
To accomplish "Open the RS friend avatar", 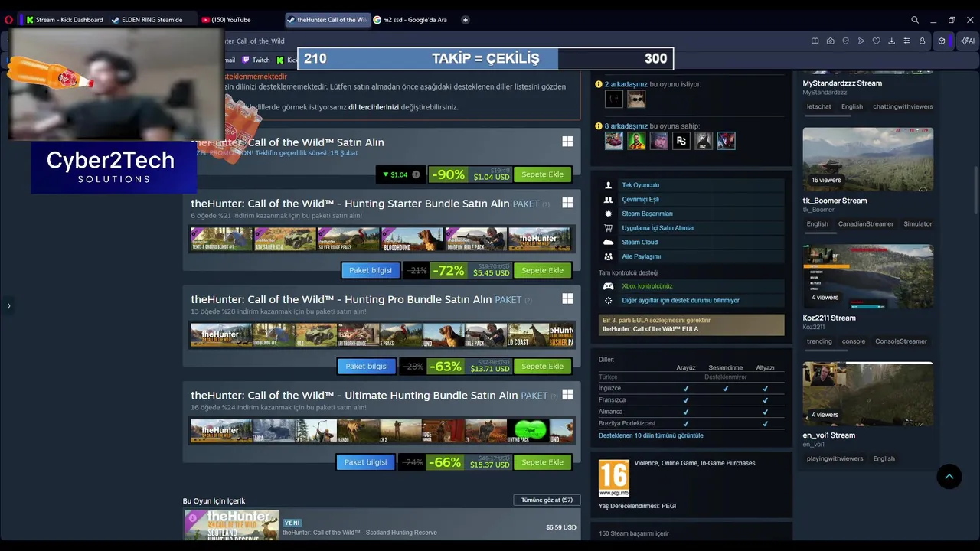I will coord(681,141).
